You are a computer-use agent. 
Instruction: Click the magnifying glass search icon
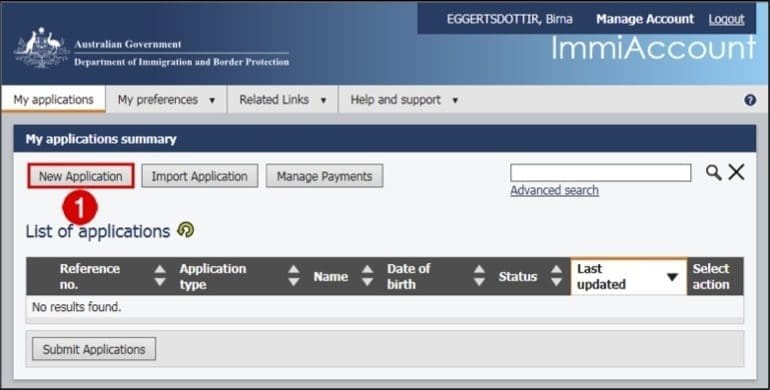[714, 172]
